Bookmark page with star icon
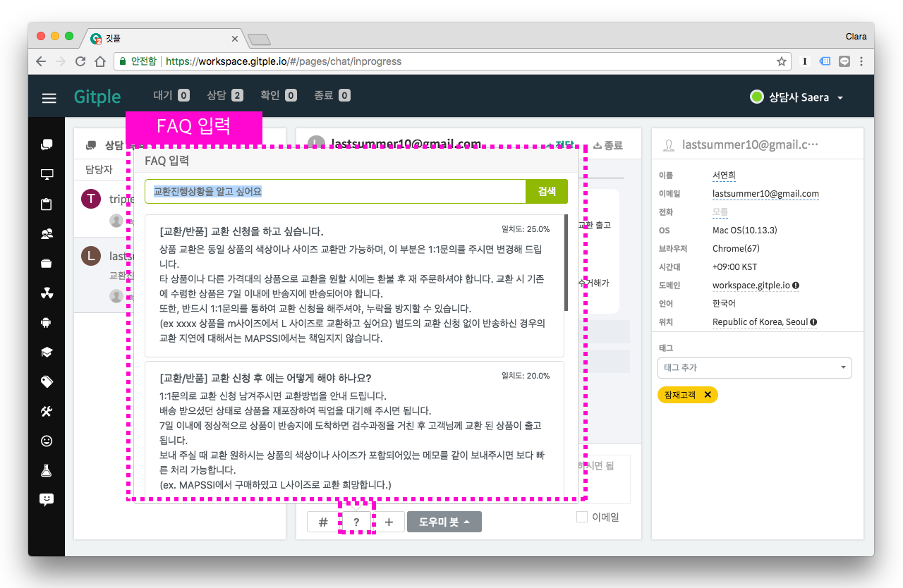 (x=782, y=61)
